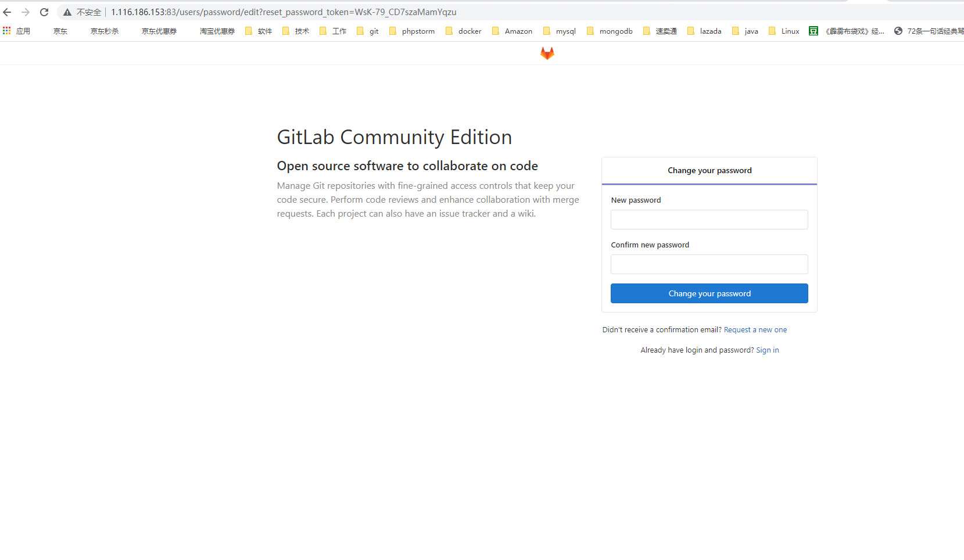Expand the phpstorm bookmark folder
The width and height of the screenshot is (964, 560).
pos(412,31)
